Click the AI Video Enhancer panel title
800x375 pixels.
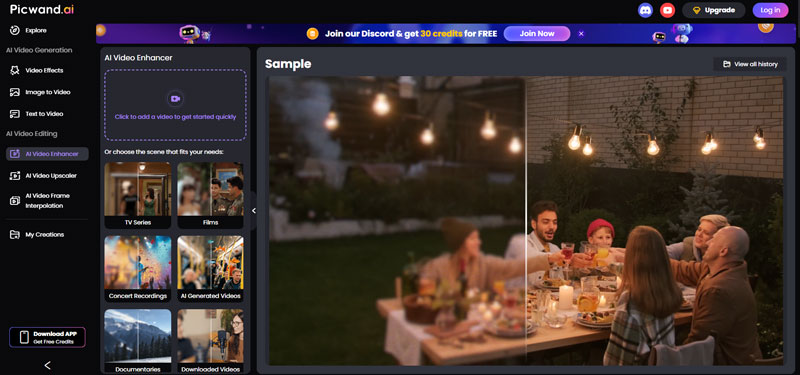pos(138,58)
